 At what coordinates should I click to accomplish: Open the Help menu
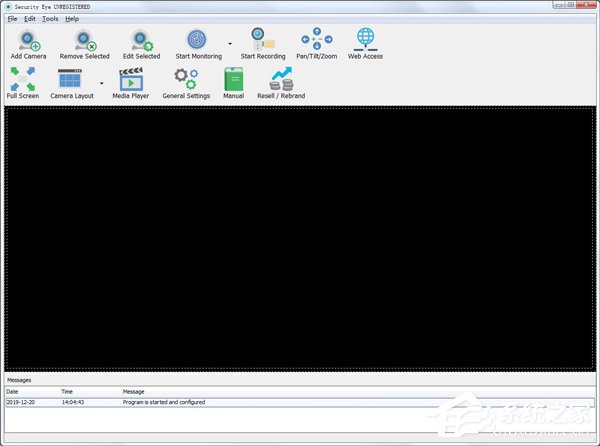[72, 19]
